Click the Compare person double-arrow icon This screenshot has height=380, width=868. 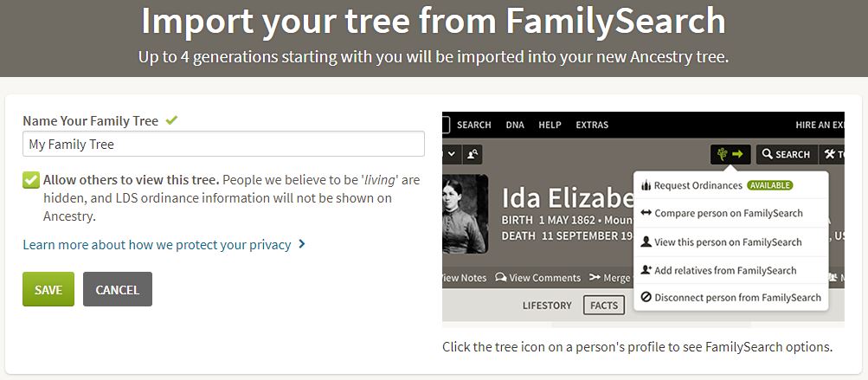646,214
